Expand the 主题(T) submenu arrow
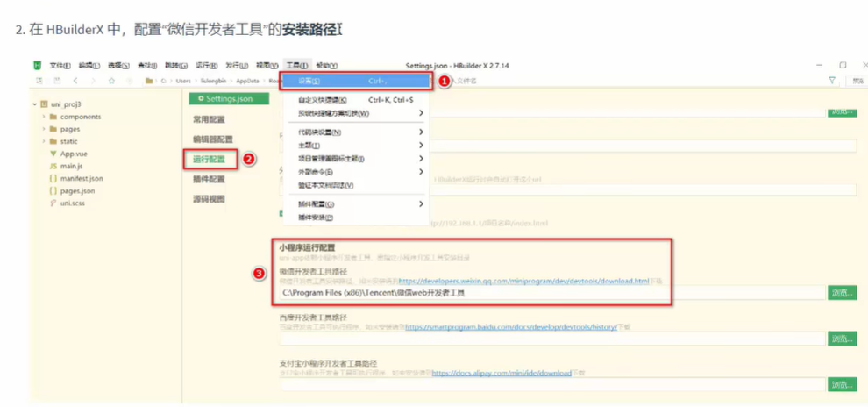This screenshot has height=407, width=868. click(x=421, y=145)
